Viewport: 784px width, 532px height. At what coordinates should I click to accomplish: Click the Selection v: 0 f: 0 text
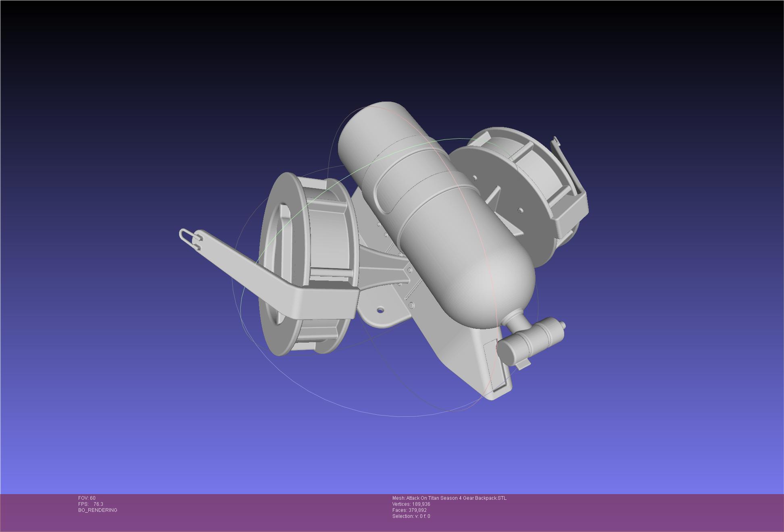click(411, 516)
